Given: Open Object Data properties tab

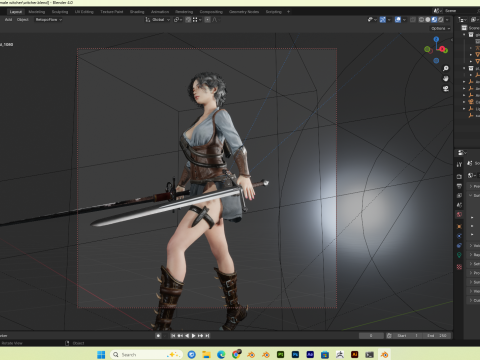Looking at the screenshot, I should click(459, 255).
